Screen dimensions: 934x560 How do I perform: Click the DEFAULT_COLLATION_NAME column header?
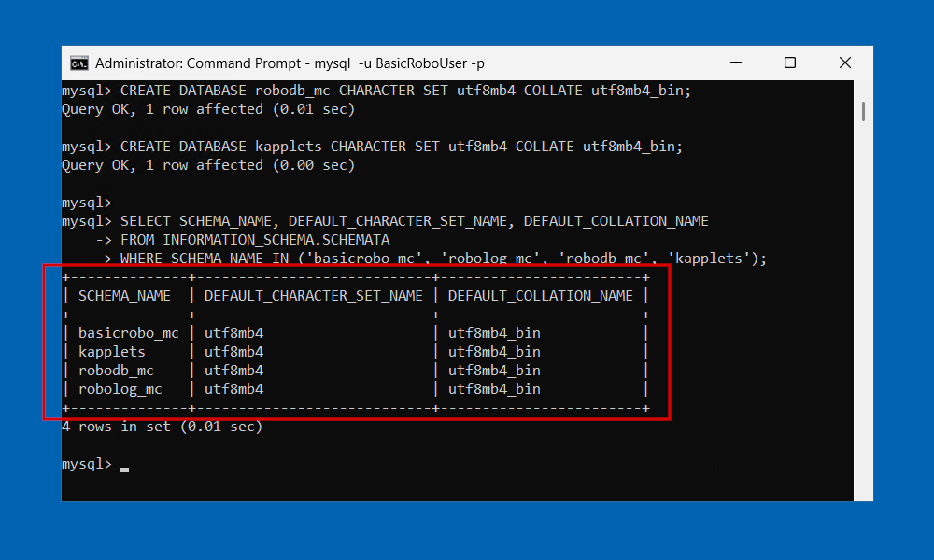[x=540, y=296]
